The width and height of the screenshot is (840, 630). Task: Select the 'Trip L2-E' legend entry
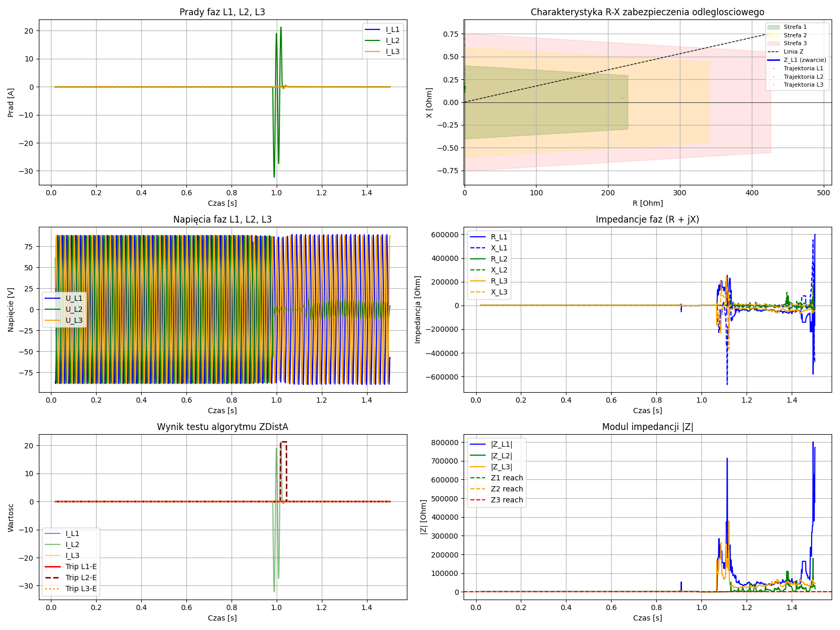(81, 577)
